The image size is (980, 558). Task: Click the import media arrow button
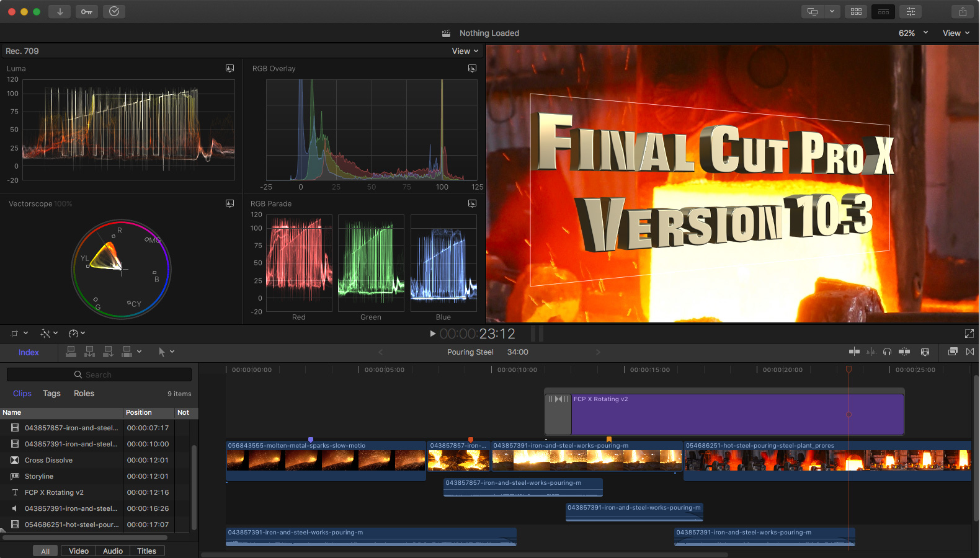point(60,11)
